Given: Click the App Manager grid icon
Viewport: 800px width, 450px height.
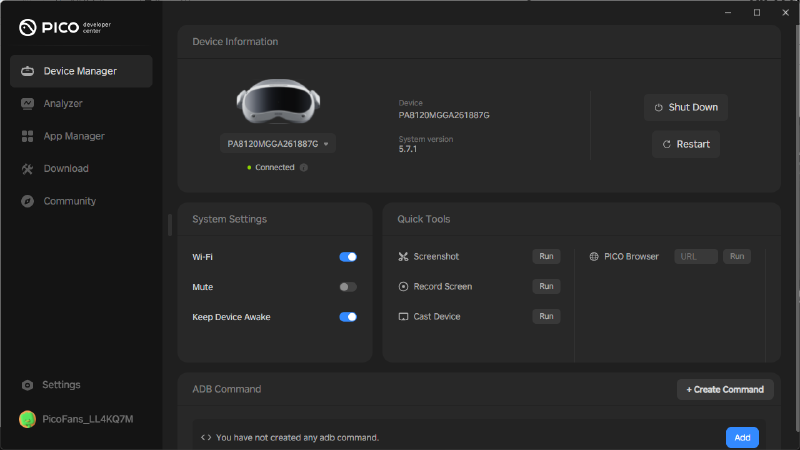Looking at the screenshot, I should tap(28, 136).
